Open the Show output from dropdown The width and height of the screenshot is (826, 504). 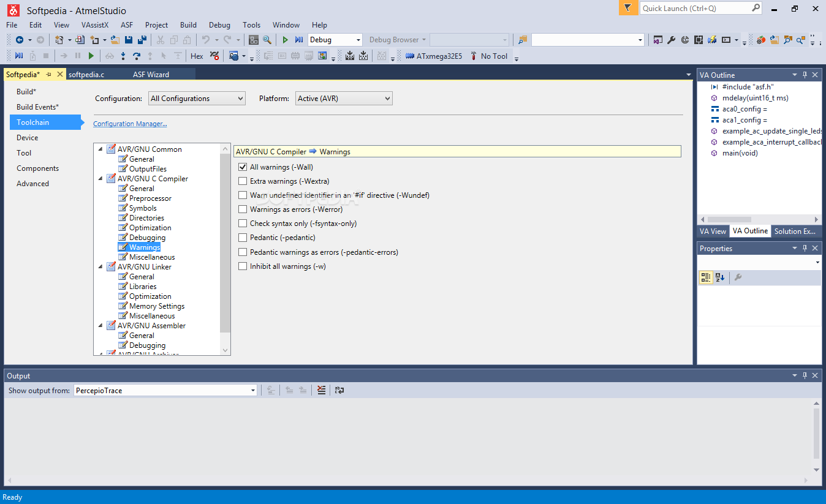pos(165,390)
